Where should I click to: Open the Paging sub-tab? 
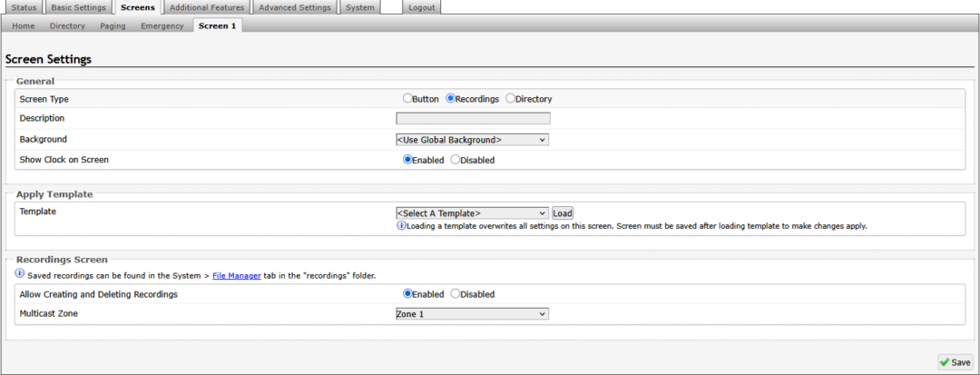113,26
